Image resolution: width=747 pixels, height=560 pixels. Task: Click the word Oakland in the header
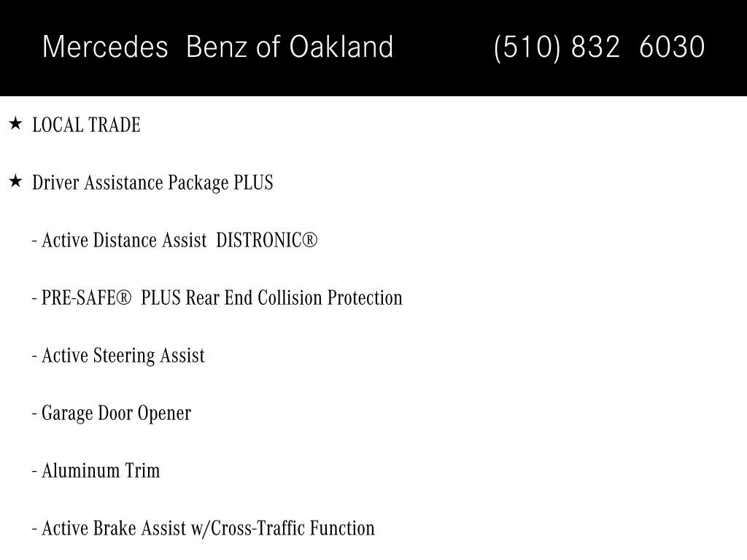coord(341,47)
